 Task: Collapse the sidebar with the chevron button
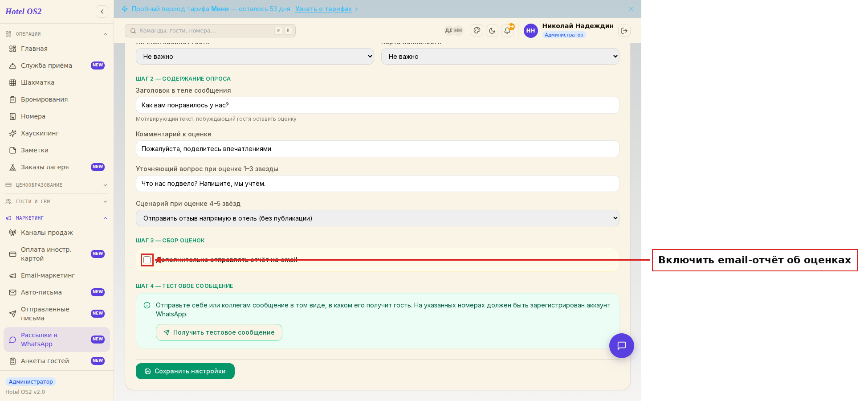[102, 12]
